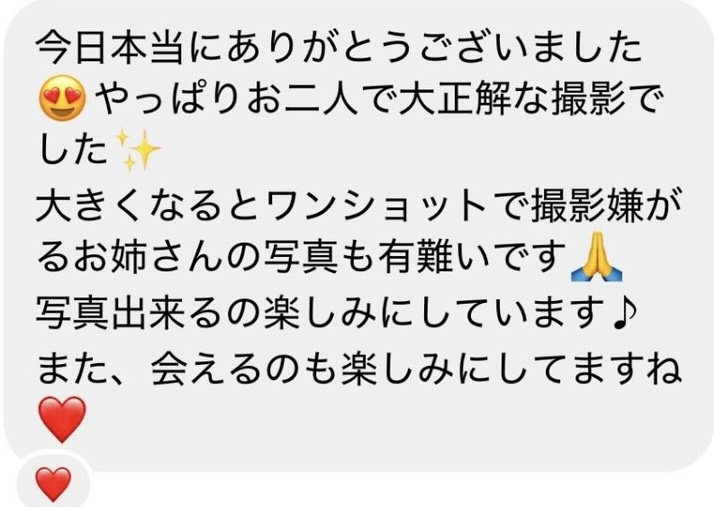The image size is (714, 507).
Task: Select the line また、会えるのも楽しみにしてますね
Action: click(x=358, y=367)
